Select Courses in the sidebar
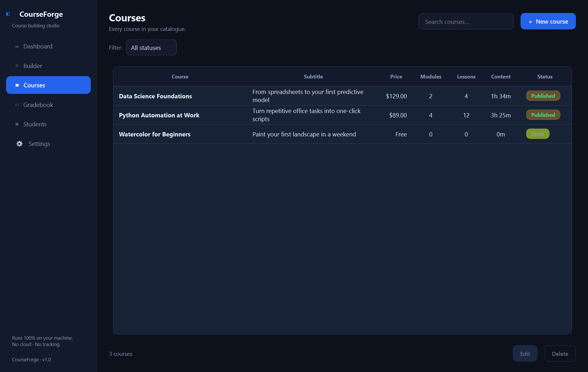Screen dimensions: 588x372 coord(48,85)
